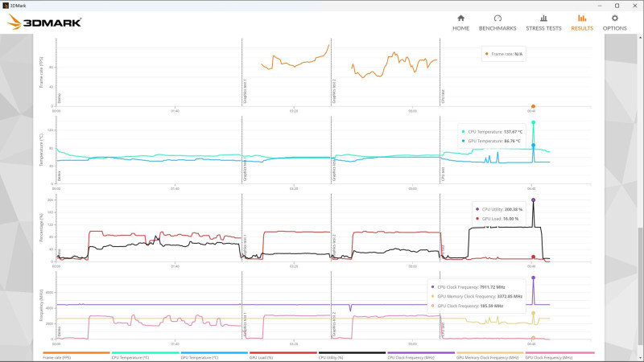Viewport: 644px width, 362px height.
Task: Click the 3DMark logo in header
Action: [x=44, y=23]
